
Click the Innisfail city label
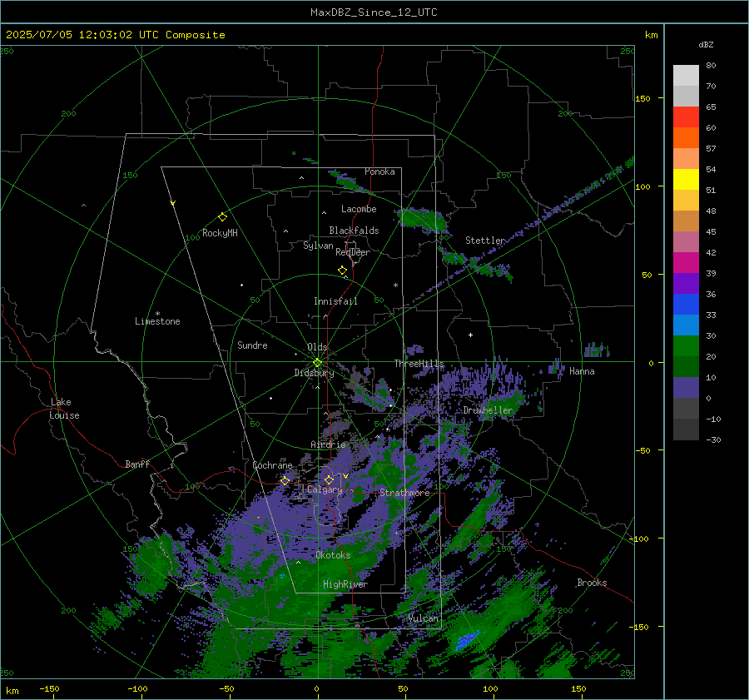pyautogui.click(x=335, y=301)
